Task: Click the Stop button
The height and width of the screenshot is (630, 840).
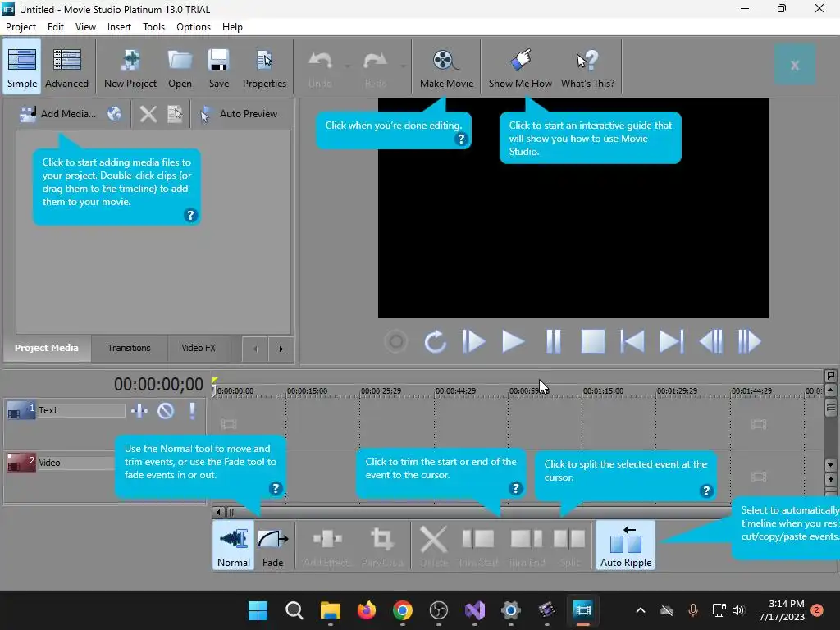Action: coord(592,341)
